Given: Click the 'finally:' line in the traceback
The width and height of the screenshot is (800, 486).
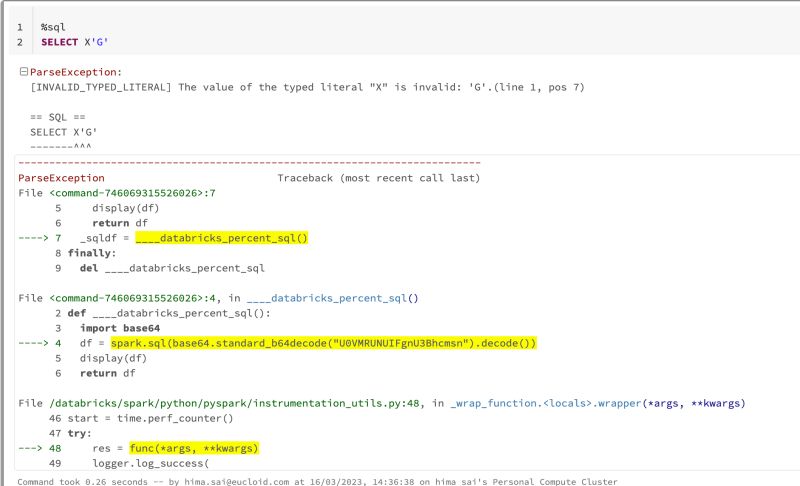Looking at the screenshot, I should [x=92, y=253].
